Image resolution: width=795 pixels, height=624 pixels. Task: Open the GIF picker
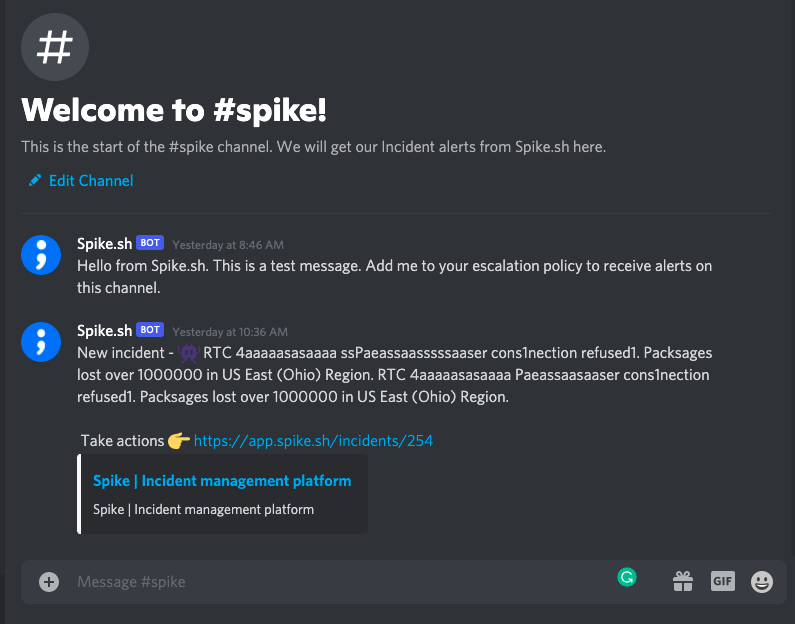pos(722,581)
